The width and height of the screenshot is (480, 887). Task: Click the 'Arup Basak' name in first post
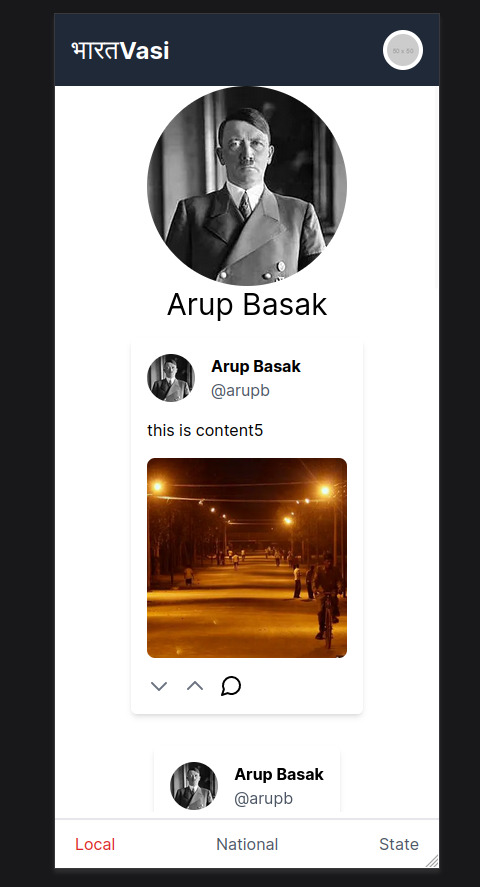coord(256,367)
